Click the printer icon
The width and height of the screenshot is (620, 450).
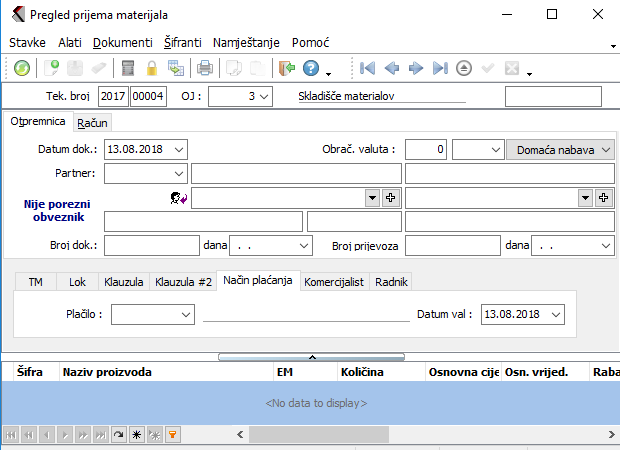(x=204, y=68)
